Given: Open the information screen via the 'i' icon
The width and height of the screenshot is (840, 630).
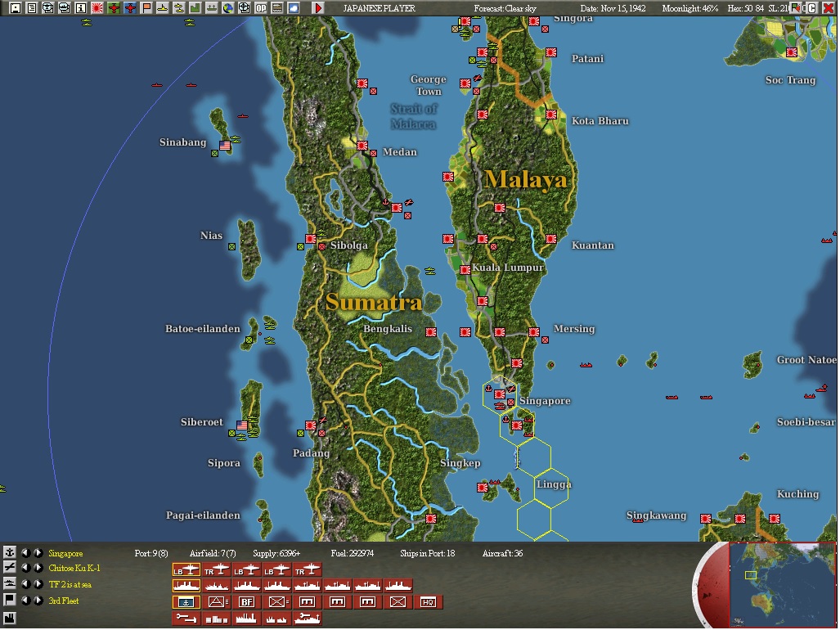Looking at the screenshot, I should click(x=79, y=7).
